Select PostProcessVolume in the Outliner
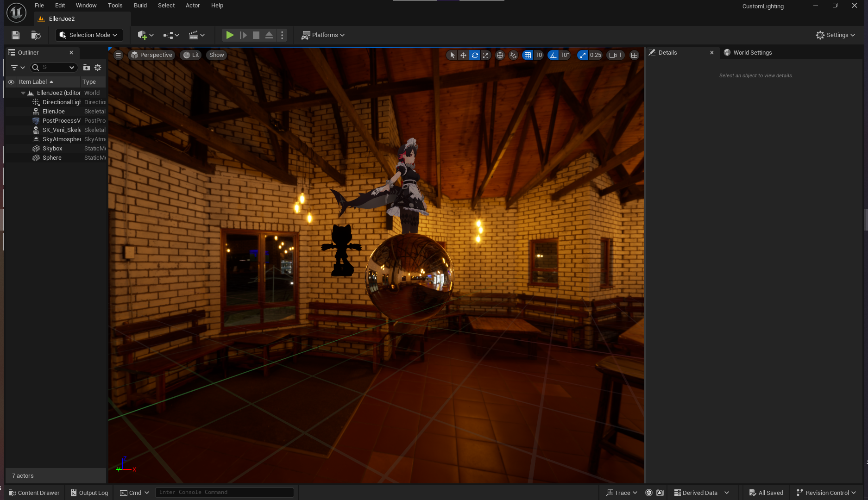Screen dimensions: 868x500 [x=56, y=121]
